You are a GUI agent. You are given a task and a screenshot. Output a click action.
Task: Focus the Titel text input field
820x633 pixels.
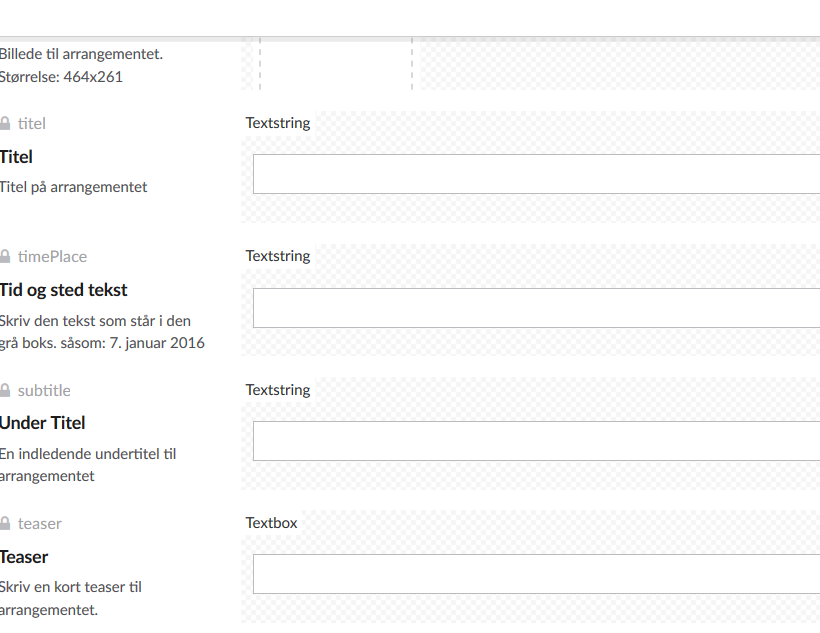click(x=537, y=174)
